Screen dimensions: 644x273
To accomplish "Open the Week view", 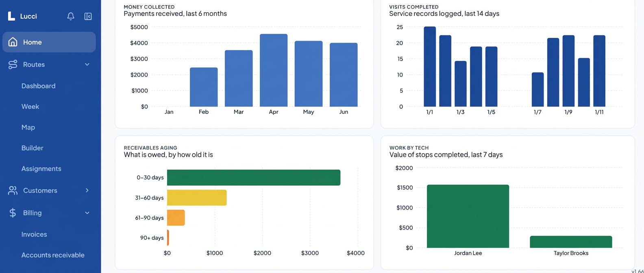I will point(30,106).
